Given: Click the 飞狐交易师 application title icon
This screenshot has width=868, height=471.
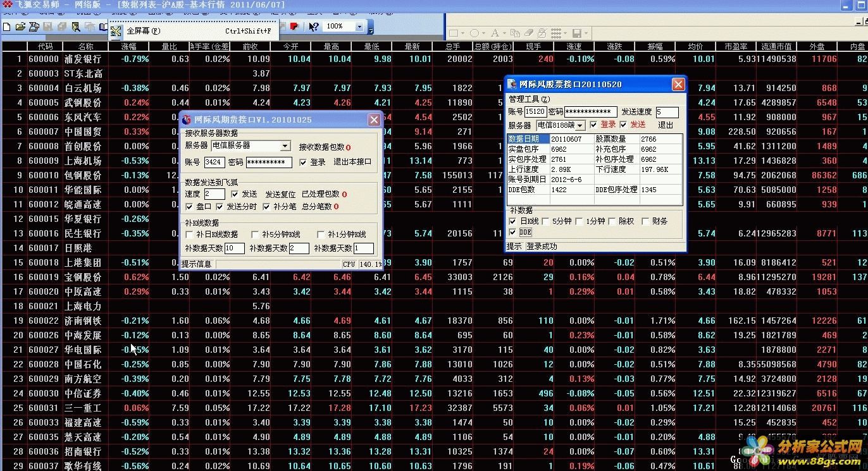Looking at the screenshot, I should [7, 4].
